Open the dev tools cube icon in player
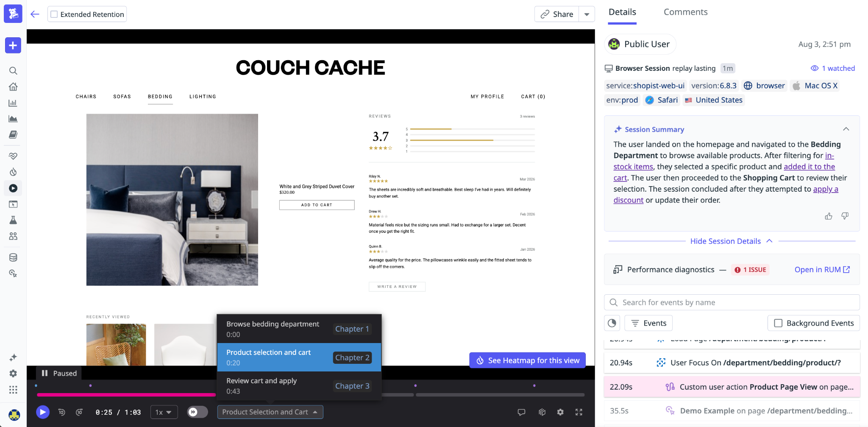Screen dimensions: 868x427 542,412
